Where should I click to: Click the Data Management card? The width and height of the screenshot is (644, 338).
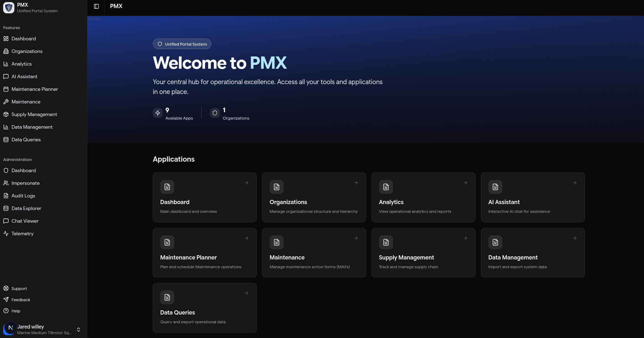(533, 252)
